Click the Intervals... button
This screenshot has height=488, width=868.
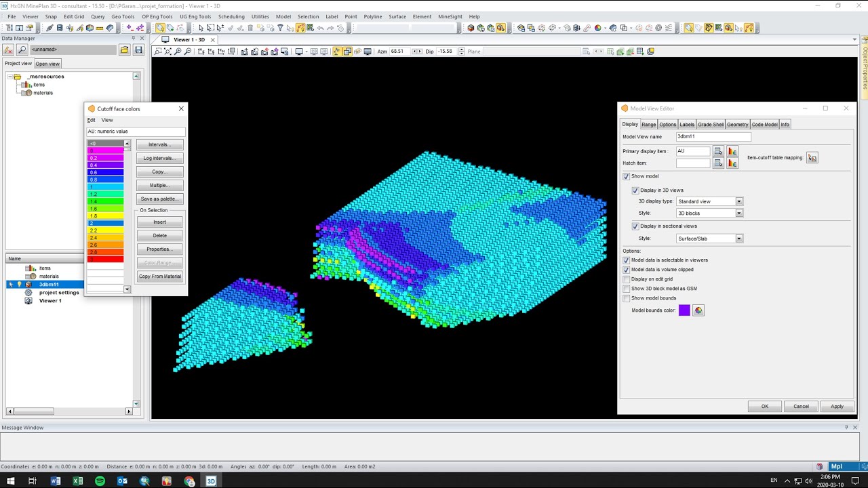click(159, 144)
